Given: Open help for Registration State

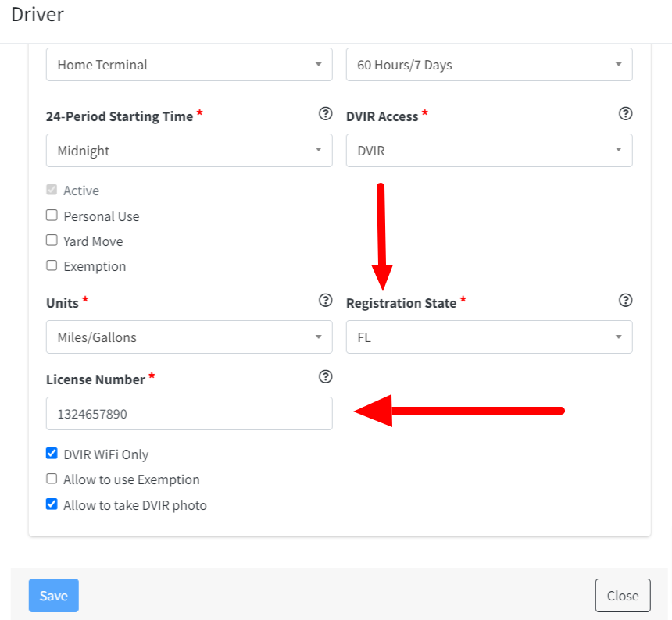Looking at the screenshot, I should pyautogui.click(x=625, y=300).
